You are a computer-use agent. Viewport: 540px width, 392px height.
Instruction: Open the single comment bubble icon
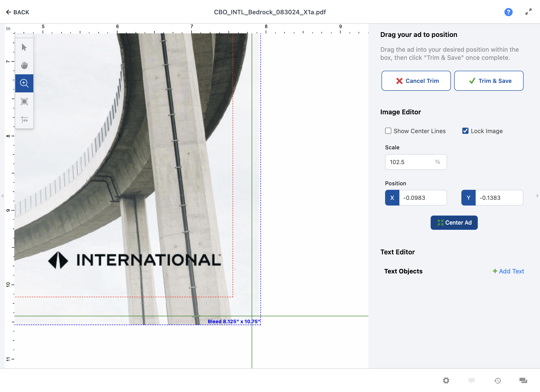point(471,380)
